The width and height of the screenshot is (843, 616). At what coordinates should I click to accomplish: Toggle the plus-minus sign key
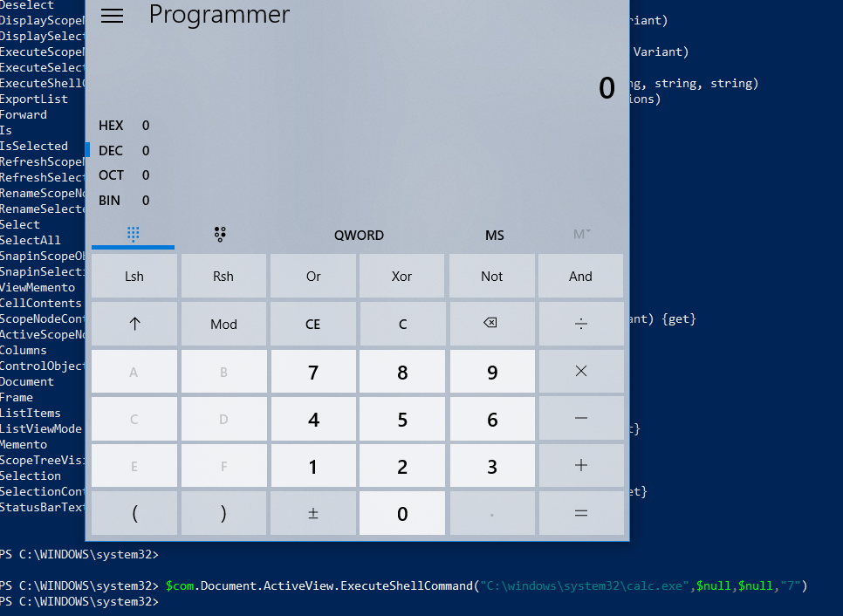[312, 513]
